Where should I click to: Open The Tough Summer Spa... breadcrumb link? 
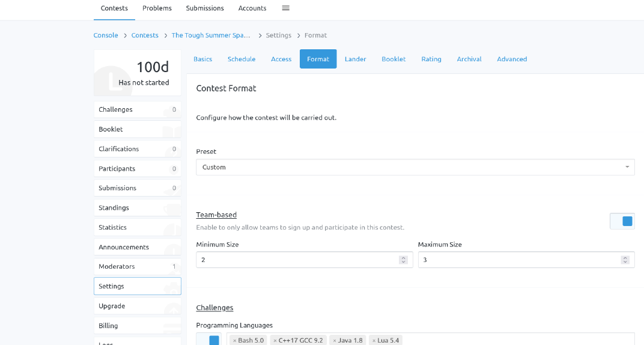tap(211, 35)
